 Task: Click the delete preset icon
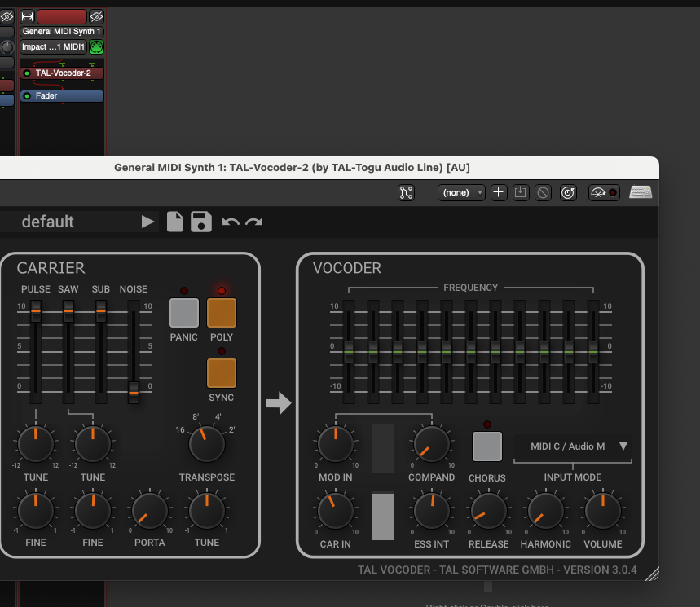tap(543, 193)
